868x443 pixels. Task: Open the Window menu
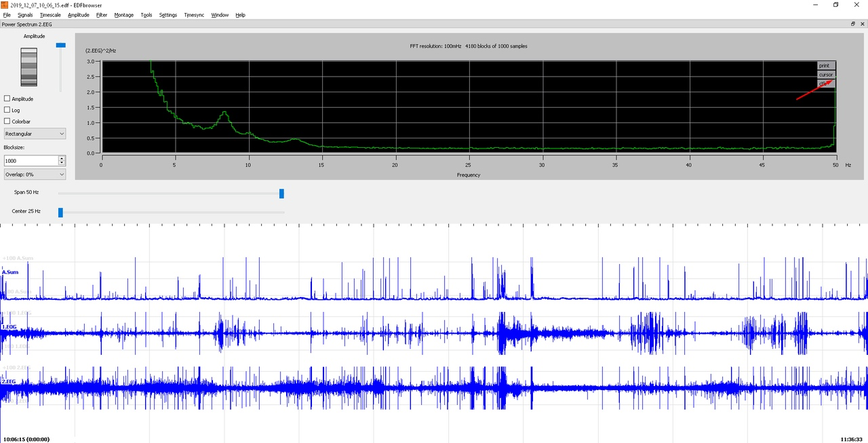click(220, 15)
